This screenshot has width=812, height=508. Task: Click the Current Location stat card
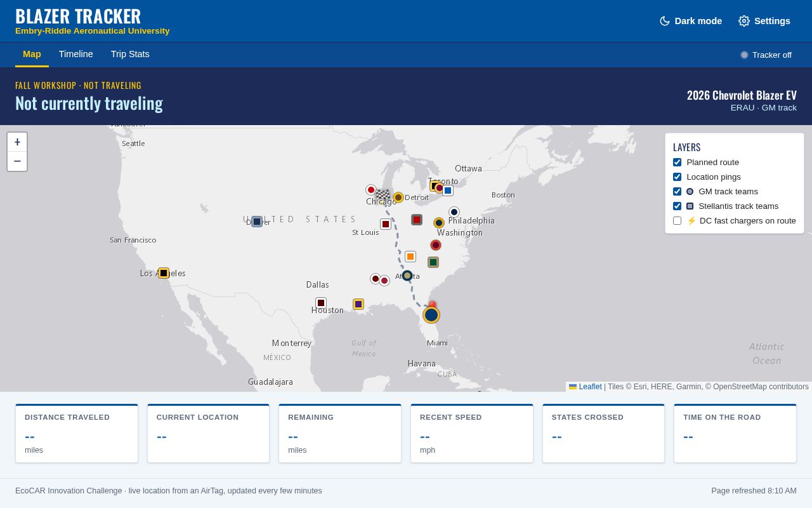[x=208, y=434]
